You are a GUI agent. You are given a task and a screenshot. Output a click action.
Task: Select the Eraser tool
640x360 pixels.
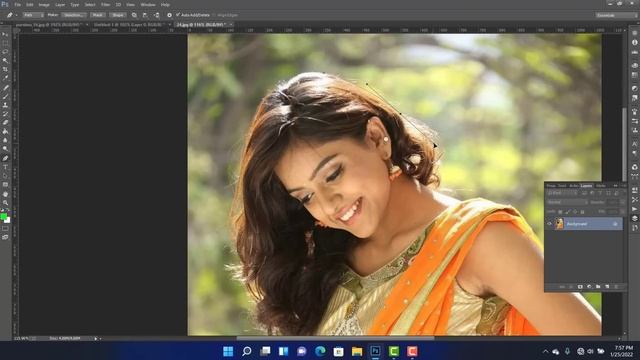[x=5, y=123]
